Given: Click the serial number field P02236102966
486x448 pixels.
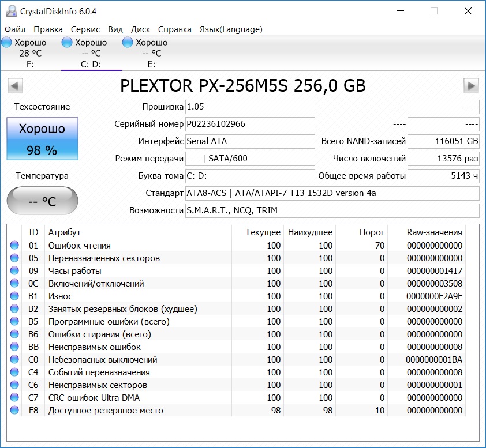Looking at the screenshot, I should click(x=250, y=124).
